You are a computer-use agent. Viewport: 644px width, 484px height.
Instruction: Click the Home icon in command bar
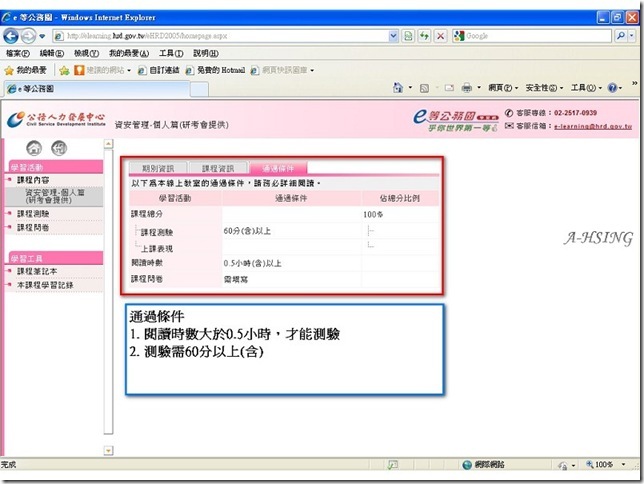click(x=398, y=88)
